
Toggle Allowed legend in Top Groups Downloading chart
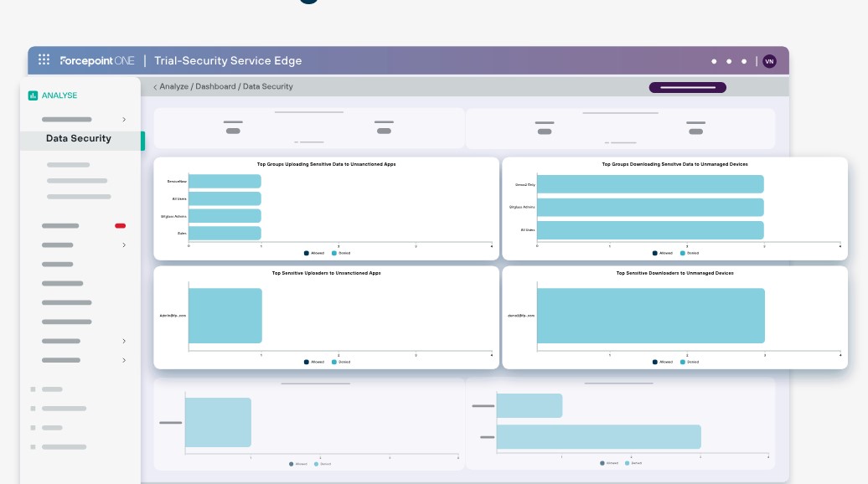point(663,254)
